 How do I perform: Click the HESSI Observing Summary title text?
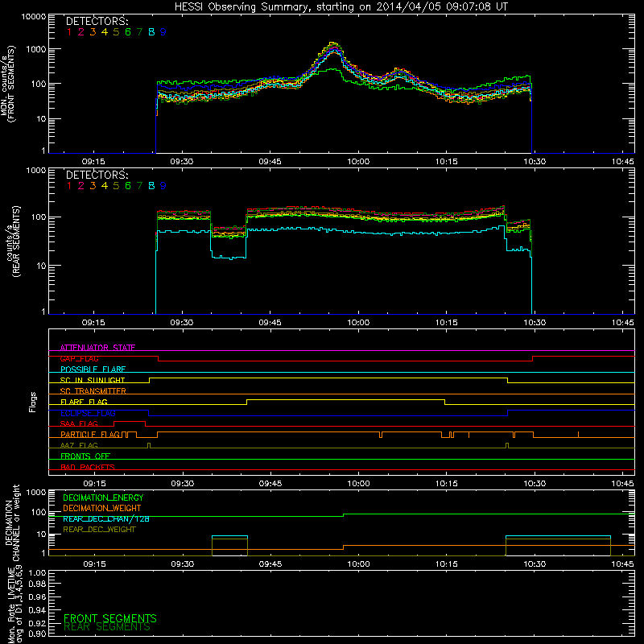click(341, 6)
